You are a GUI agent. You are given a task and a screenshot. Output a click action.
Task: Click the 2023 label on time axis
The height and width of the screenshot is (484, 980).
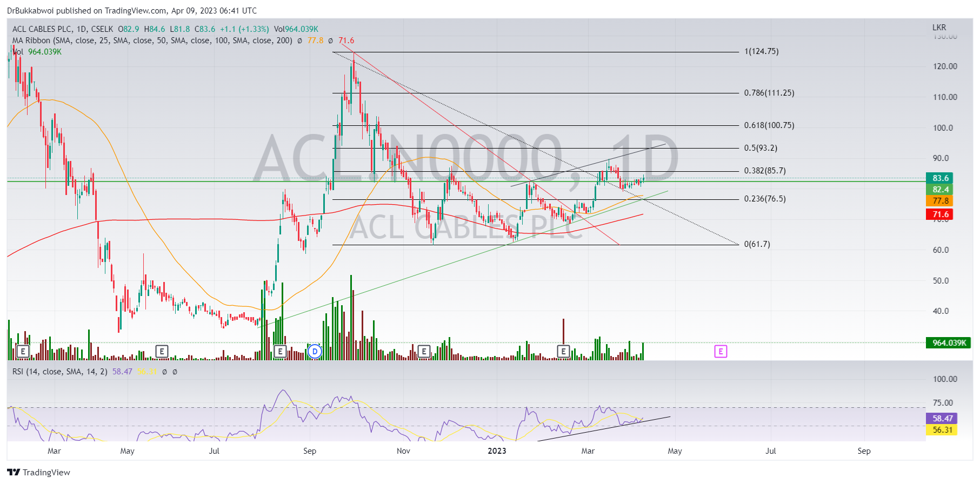coord(497,451)
